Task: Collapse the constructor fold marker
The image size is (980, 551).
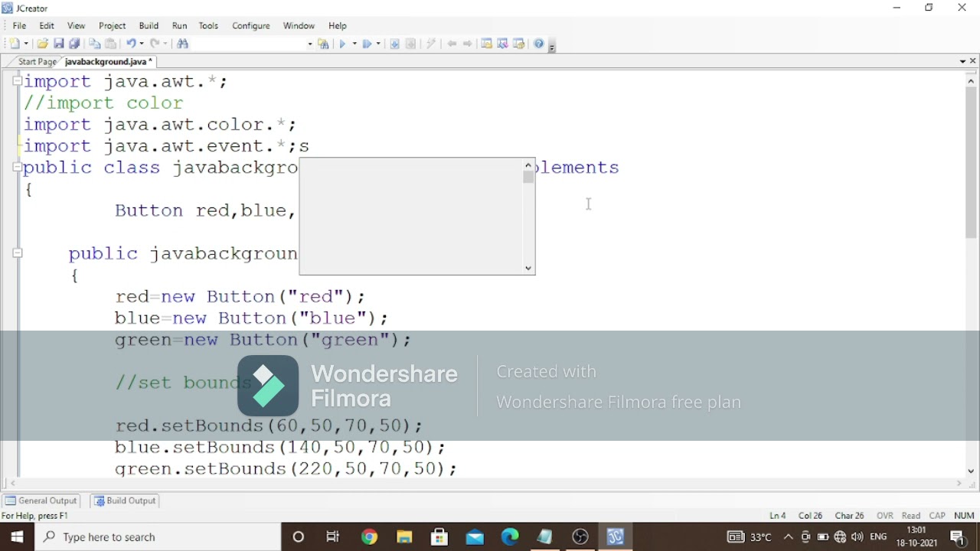Action: 17,253
